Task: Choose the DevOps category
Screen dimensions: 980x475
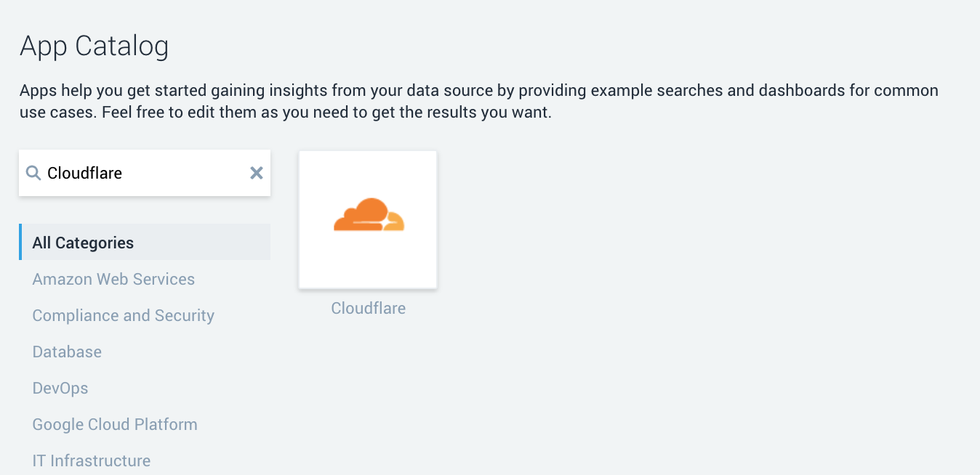Action: click(x=60, y=388)
